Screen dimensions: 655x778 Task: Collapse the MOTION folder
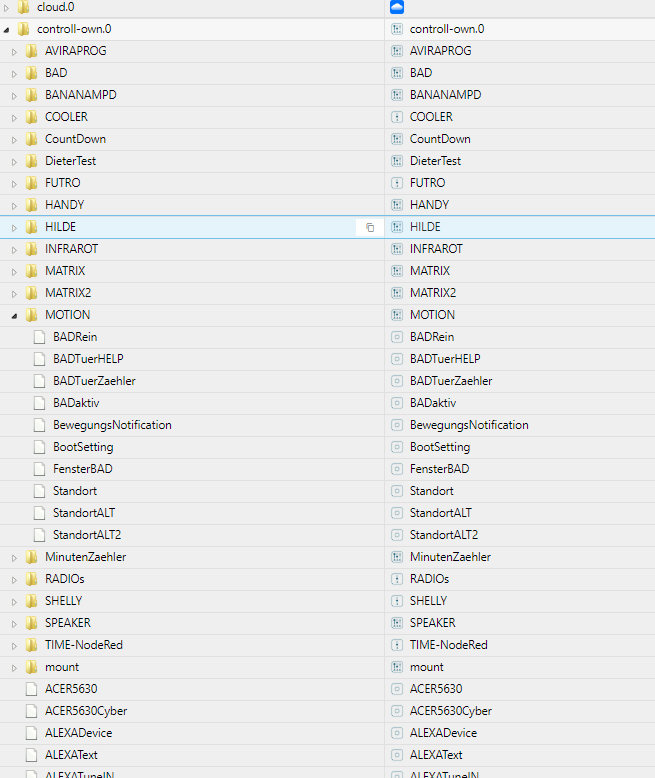coord(14,315)
